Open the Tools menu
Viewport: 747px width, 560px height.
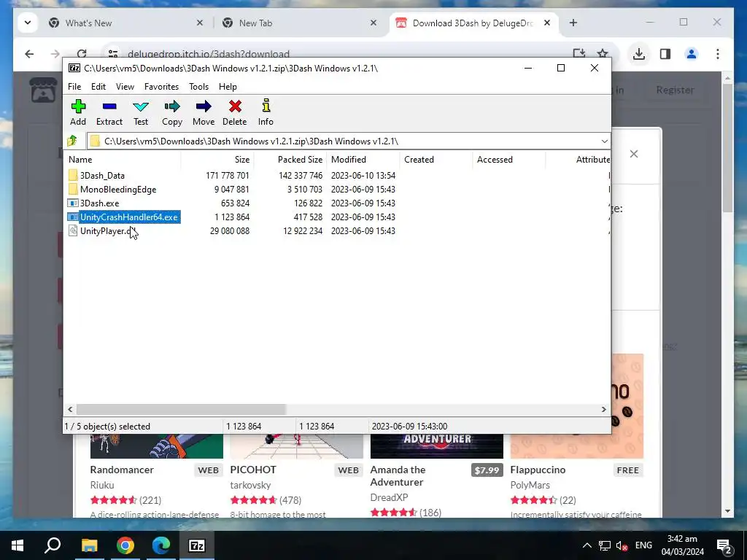(x=198, y=87)
